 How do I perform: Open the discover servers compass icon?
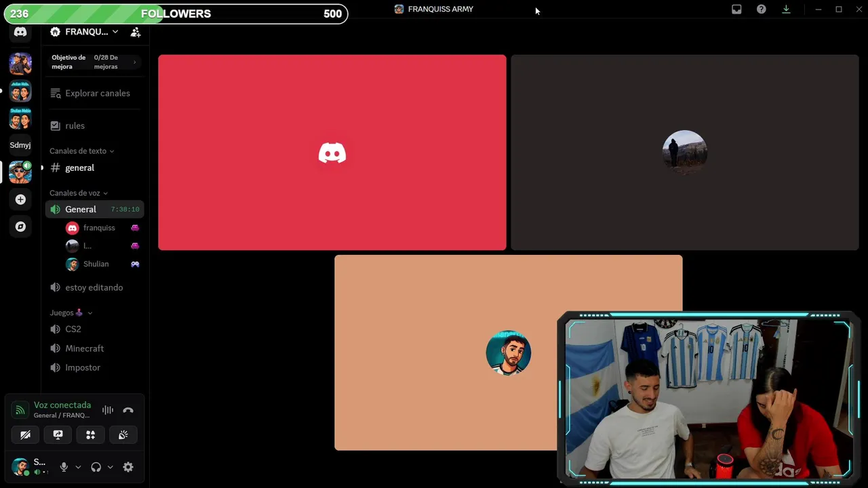[x=20, y=226]
